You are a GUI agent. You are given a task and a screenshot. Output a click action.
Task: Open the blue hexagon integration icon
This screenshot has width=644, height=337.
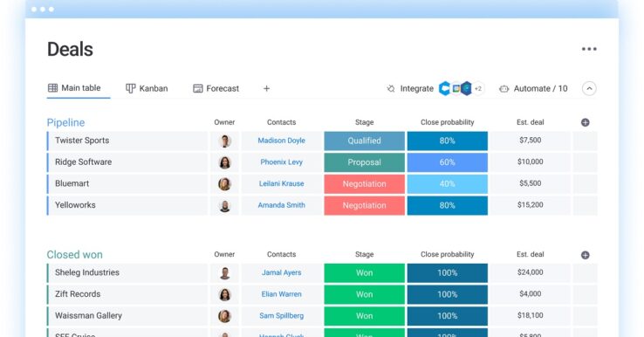pyautogui.click(x=466, y=88)
